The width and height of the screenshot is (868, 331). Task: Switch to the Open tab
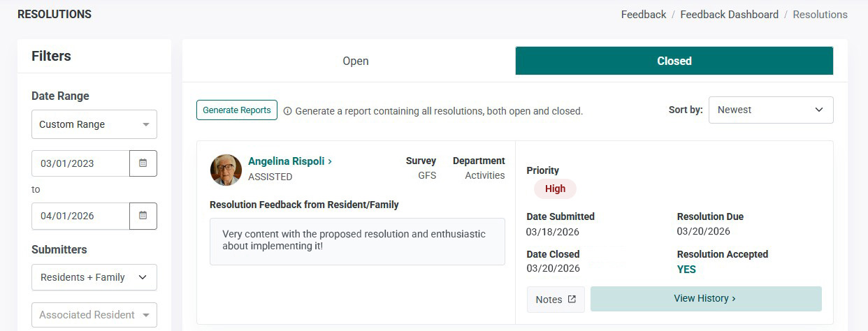[355, 61]
